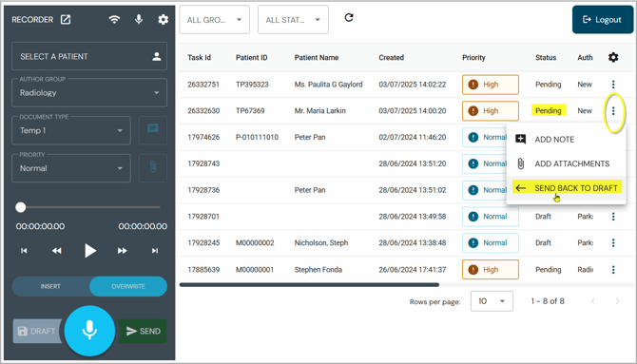
Task: Click created date 28/06/2024 13:51:02
Action: (x=413, y=190)
